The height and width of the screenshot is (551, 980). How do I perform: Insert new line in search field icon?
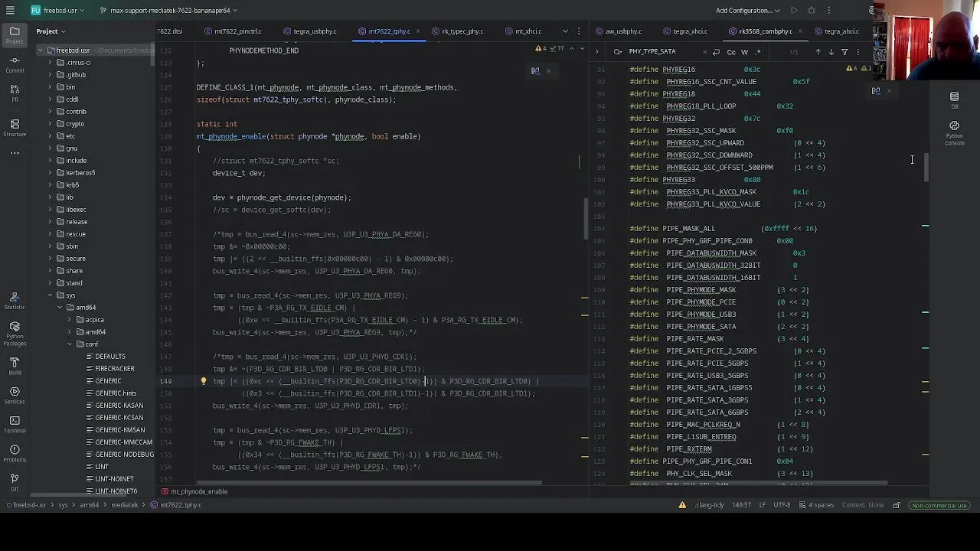[x=716, y=52]
